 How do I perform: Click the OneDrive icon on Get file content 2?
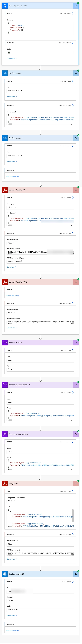pos(5,138)
